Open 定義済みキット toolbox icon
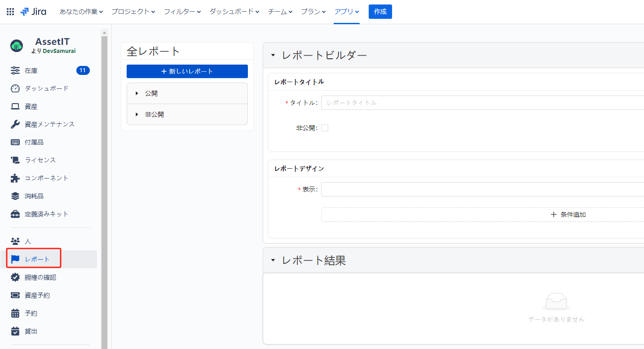This screenshot has width=644, height=349. tap(15, 214)
